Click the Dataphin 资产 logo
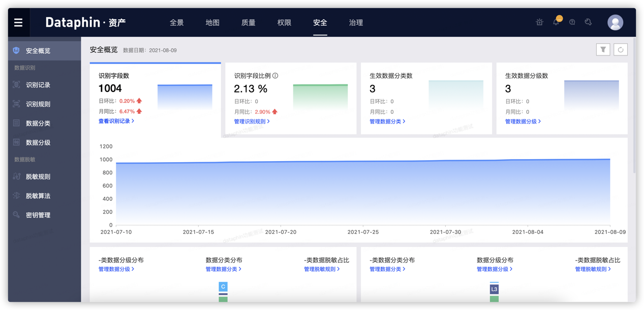Viewport: 644px width, 310px height. tap(85, 22)
